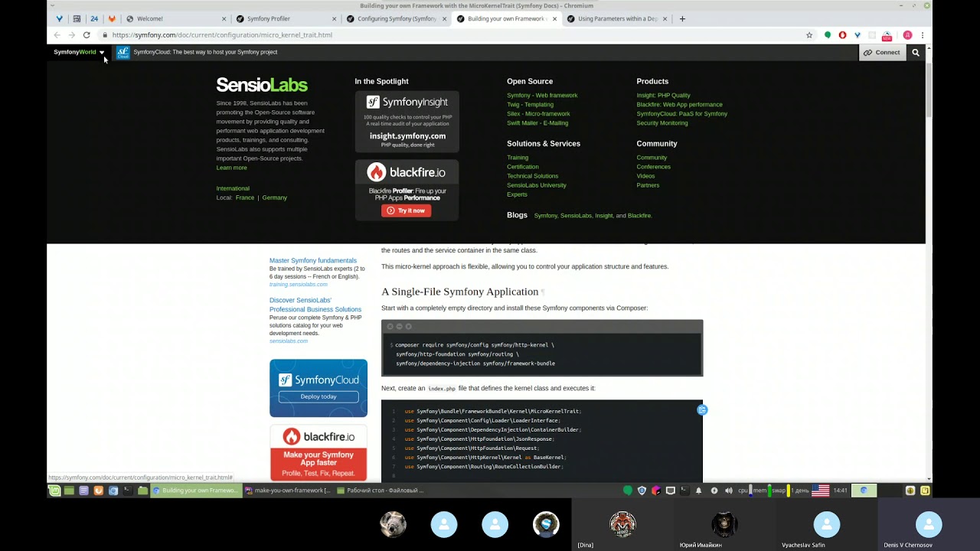Click the notification bell in system tray
The image size is (980, 551).
(x=698, y=491)
